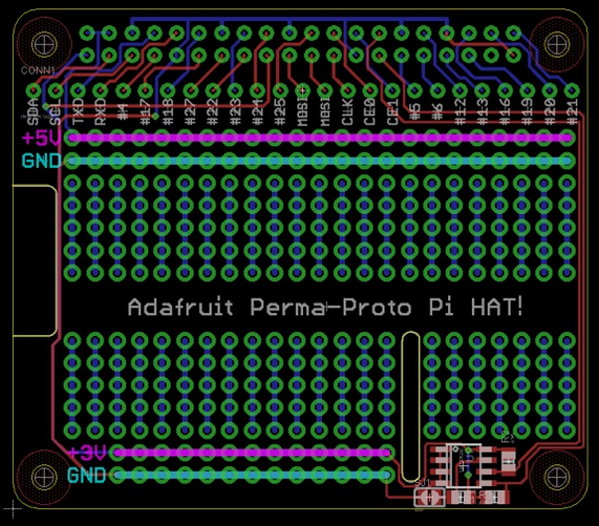Select the pad above the SDA label
The image size is (599, 526).
click(33, 91)
